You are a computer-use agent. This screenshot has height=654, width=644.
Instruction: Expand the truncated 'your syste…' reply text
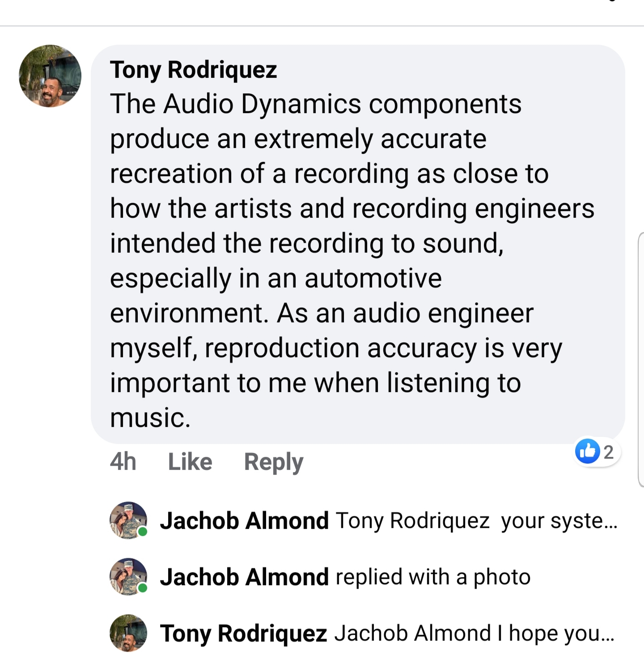tap(559, 521)
